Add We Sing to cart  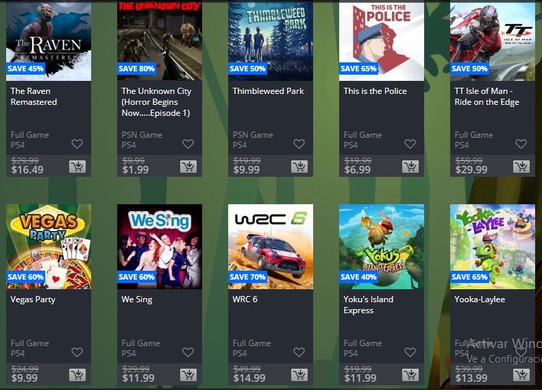188,375
